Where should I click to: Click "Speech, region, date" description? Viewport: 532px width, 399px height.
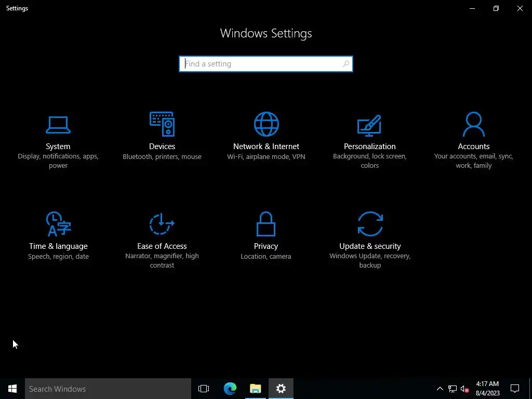(58, 257)
